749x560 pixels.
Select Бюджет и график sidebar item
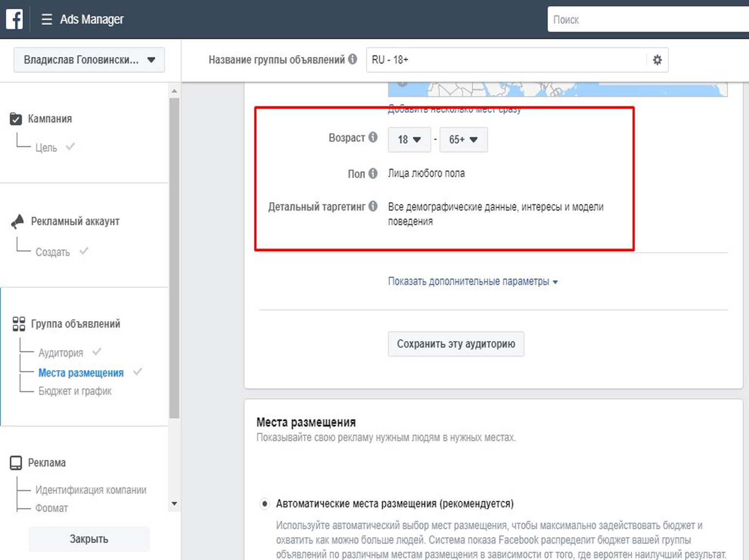75,391
